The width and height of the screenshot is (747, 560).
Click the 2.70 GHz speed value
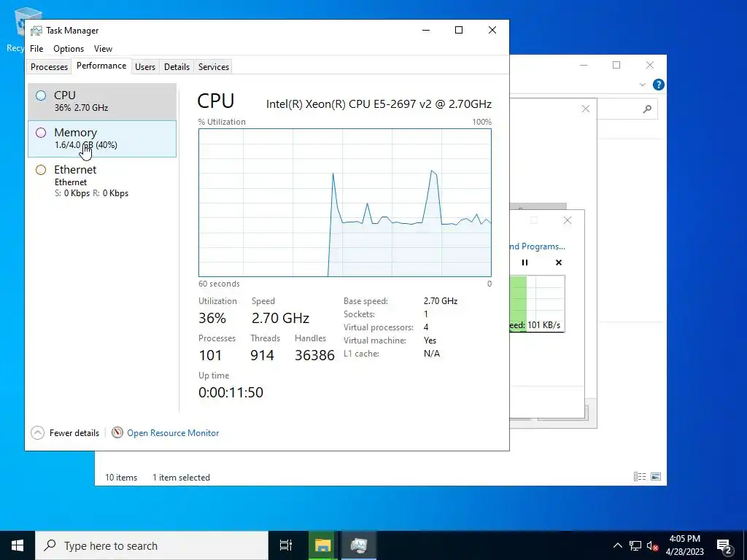pyautogui.click(x=280, y=318)
